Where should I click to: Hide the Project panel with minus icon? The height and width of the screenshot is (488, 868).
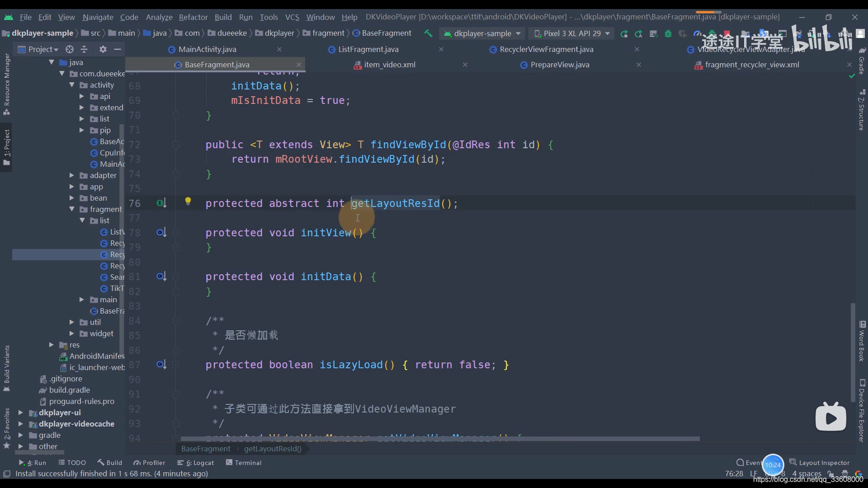pos(118,49)
